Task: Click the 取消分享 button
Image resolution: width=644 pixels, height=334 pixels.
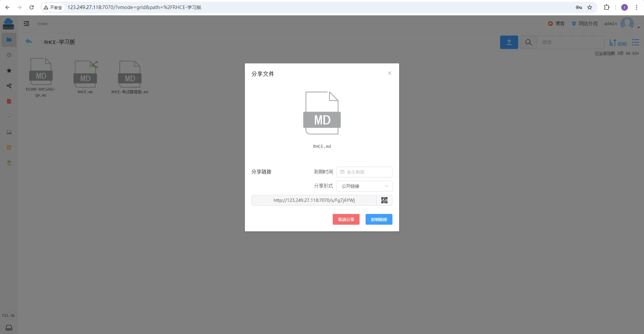Action: [x=346, y=219]
